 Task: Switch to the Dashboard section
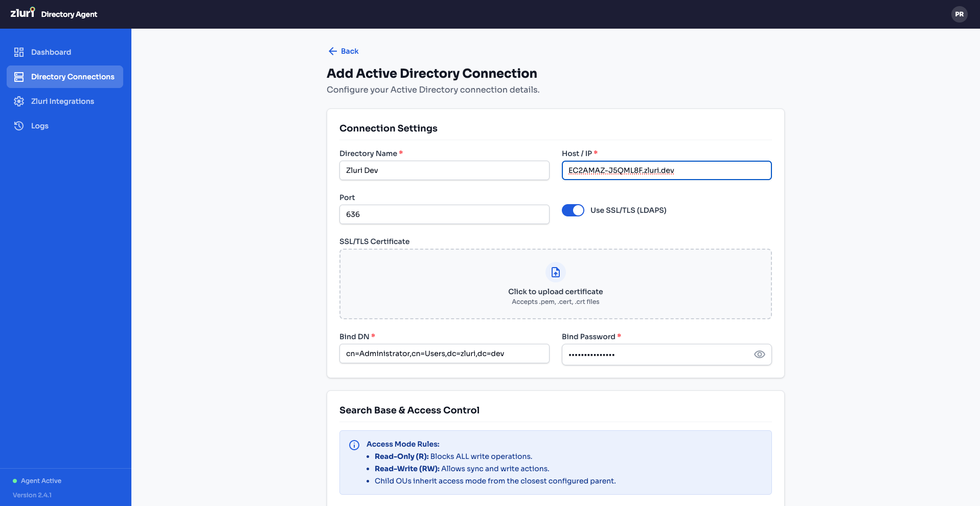(51, 52)
